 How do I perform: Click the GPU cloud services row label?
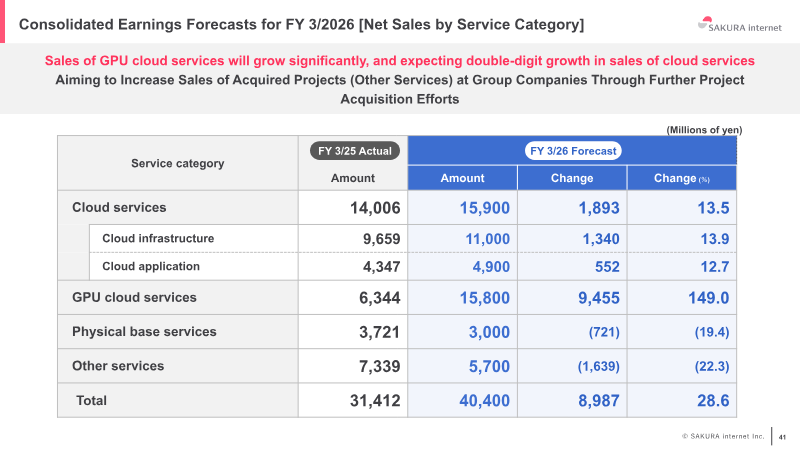(134, 297)
